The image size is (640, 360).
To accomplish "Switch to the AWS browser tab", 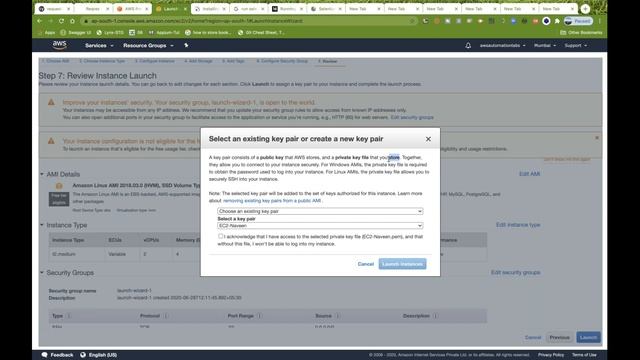I will click(131, 9).
